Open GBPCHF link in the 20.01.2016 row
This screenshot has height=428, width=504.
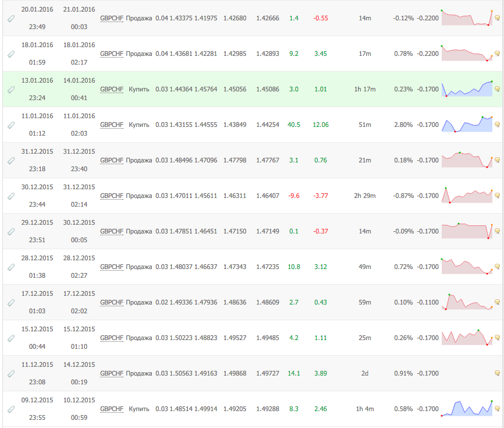click(112, 18)
